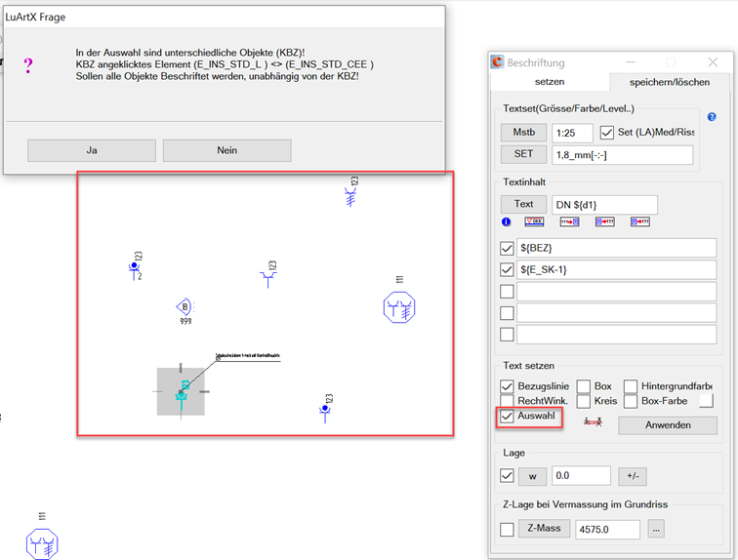This screenshot has height=560, width=738.
Task: Open the blue question mark help icon
Action: (712, 117)
